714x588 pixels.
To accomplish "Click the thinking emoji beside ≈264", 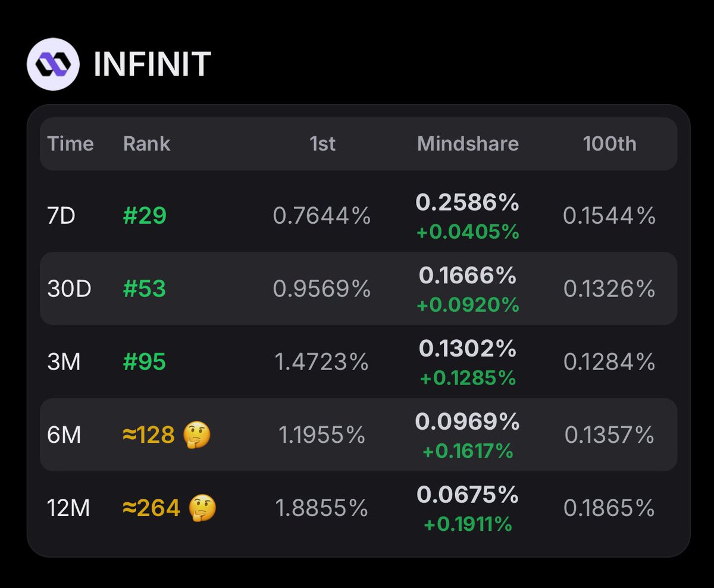I will tap(202, 508).
